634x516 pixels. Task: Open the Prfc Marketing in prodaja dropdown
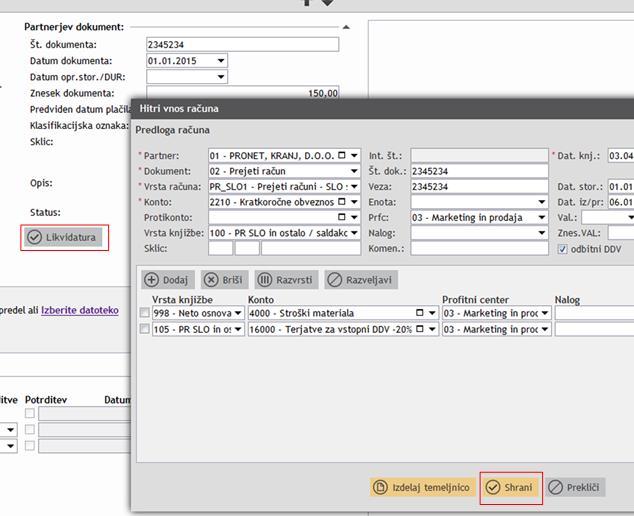(542, 217)
